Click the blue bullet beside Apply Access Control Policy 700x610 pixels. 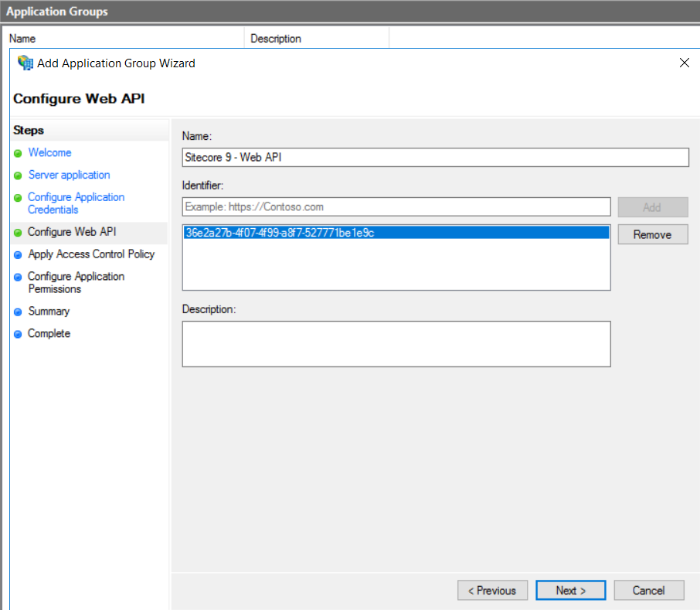(x=18, y=254)
